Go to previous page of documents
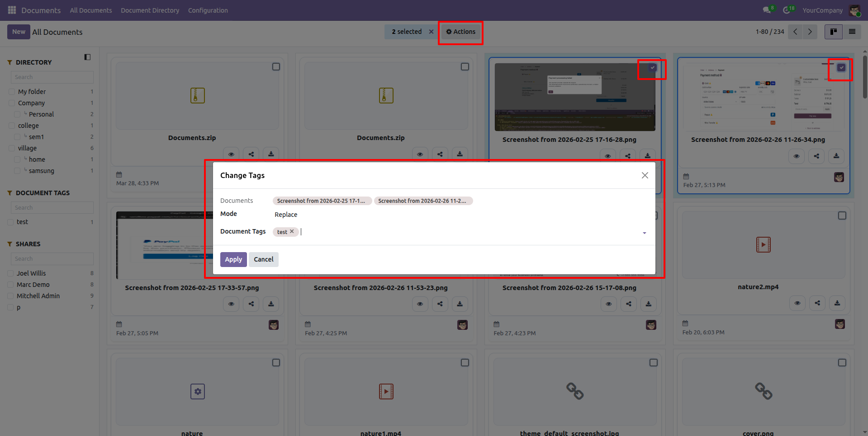This screenshot has height=436, width=868. (x=795, y=32)
